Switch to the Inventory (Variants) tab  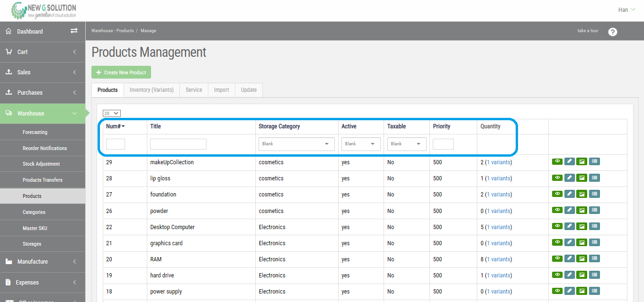click(x=152, y=90)
